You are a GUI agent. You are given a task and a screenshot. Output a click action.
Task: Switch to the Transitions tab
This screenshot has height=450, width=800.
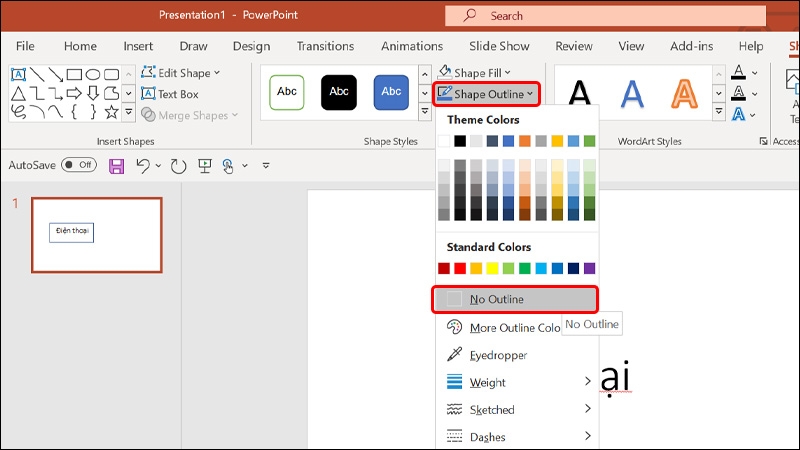326,46
